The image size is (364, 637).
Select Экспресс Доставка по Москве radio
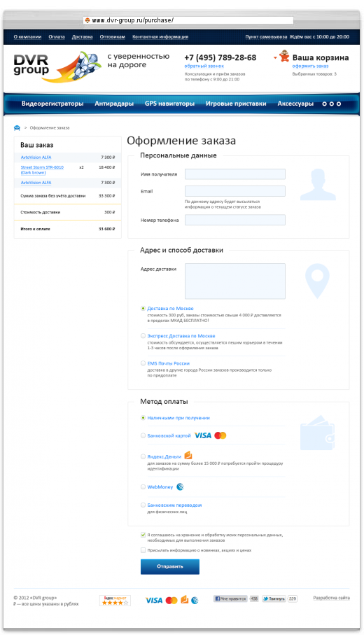[x=143, y=336]
